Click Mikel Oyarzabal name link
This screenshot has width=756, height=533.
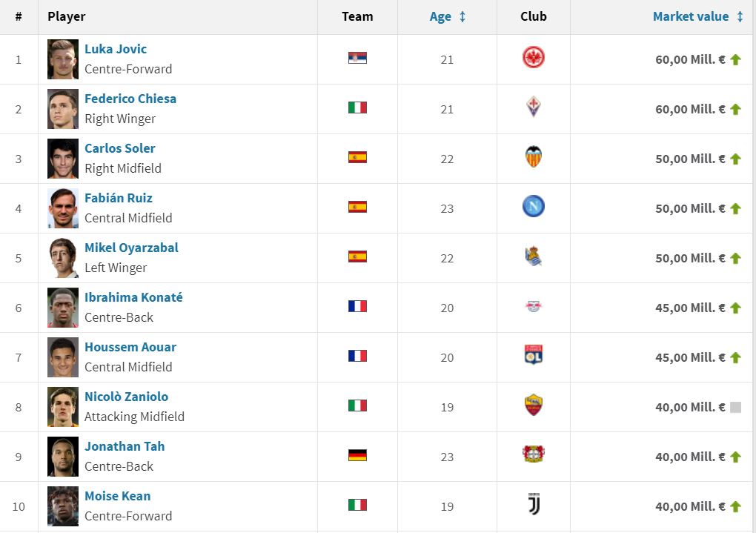pyautogui.click(x=131, y=248)
